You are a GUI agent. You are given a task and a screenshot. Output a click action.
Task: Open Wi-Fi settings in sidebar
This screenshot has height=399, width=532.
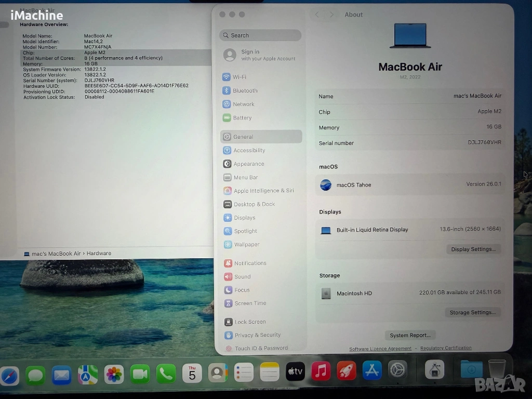tap(239, 77)
